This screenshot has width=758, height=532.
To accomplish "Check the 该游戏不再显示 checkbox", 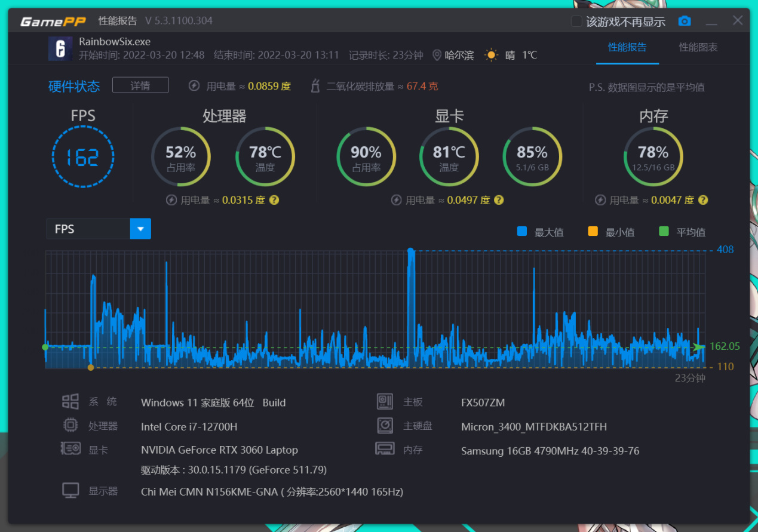I will tap(576, 21).
